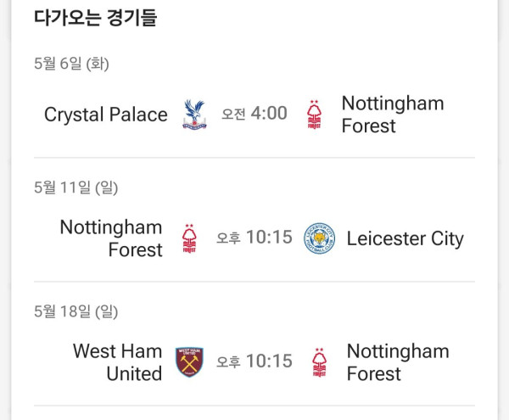This screenshot has height=420, width=509.
Task: Click the 5월 18일 (일) date label
Action: pyautogui.click(x=76, y=311)
